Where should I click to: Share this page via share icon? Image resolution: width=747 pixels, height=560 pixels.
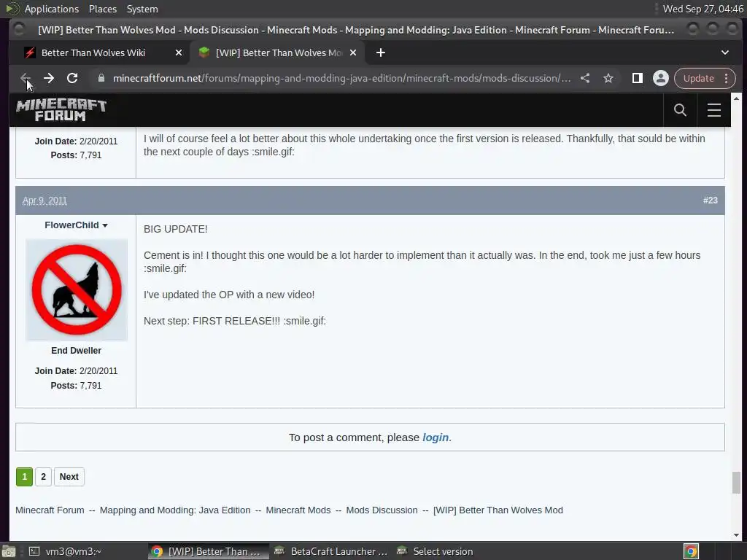(x=585, y=78)
